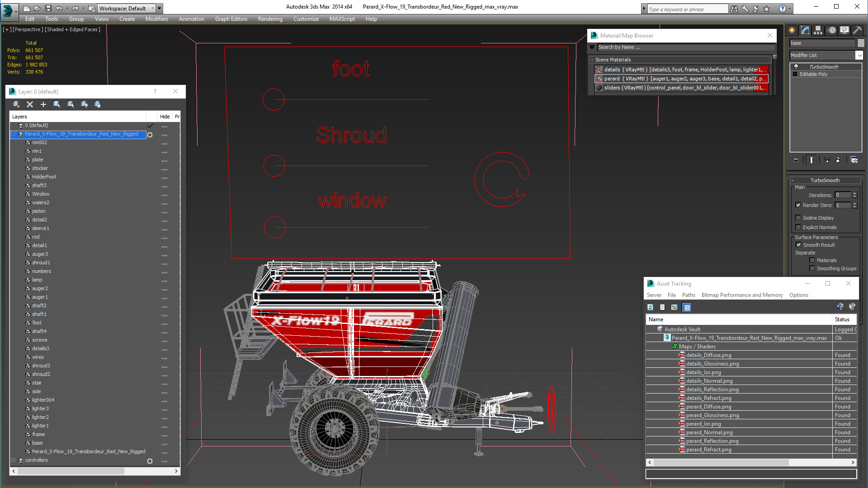This screenshot has width=868, height=488.
Task: Click the InfoCenter search binoculars icon
Action: coord(734,9)
